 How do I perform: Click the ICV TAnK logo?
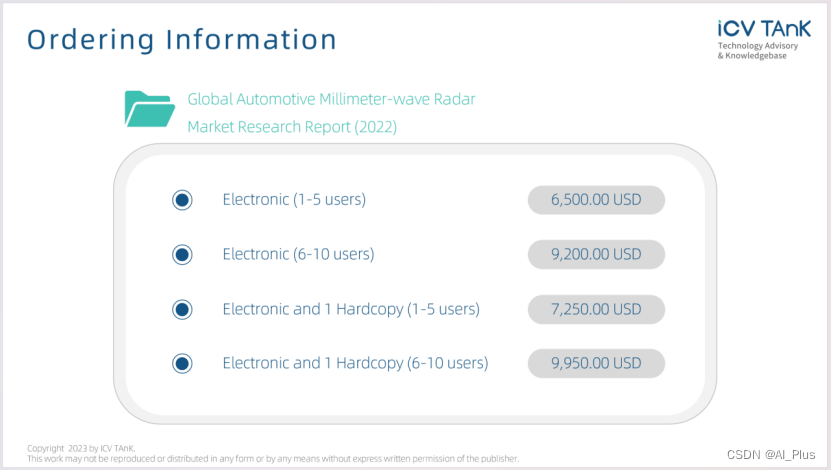pos(764,29)
